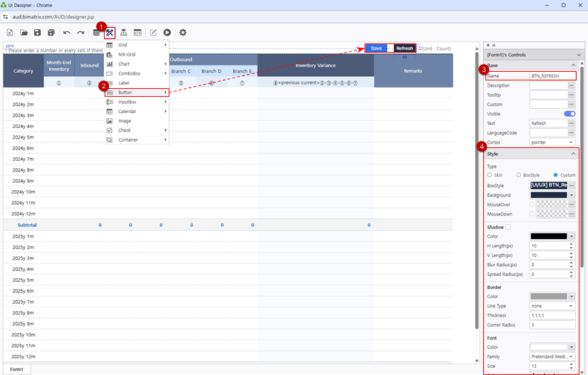The image size is (588, 375).
Task: Toggle the Visible switch off
Action: click(569, 114)
